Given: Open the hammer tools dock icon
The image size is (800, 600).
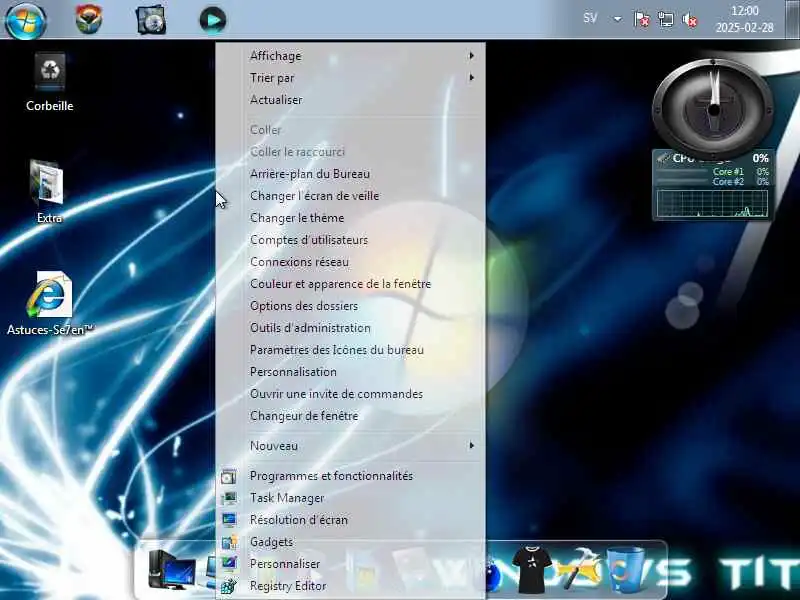Looking at the screenshot, I should (580, 568).
